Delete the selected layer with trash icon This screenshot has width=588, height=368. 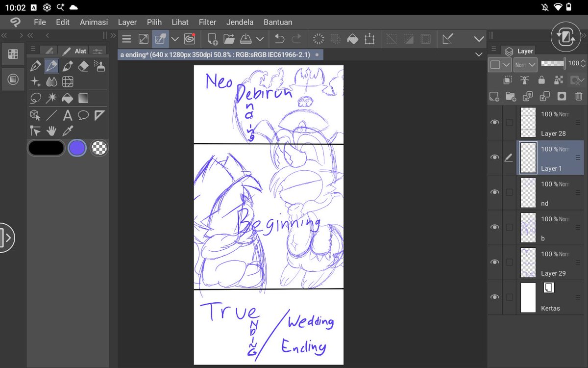click(x=579, y=96)
